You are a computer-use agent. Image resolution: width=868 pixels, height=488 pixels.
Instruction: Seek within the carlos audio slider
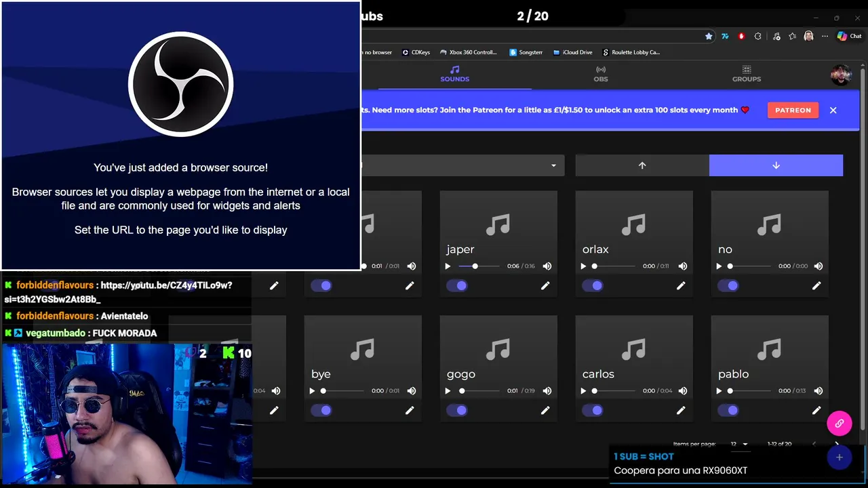click(615, 391)
